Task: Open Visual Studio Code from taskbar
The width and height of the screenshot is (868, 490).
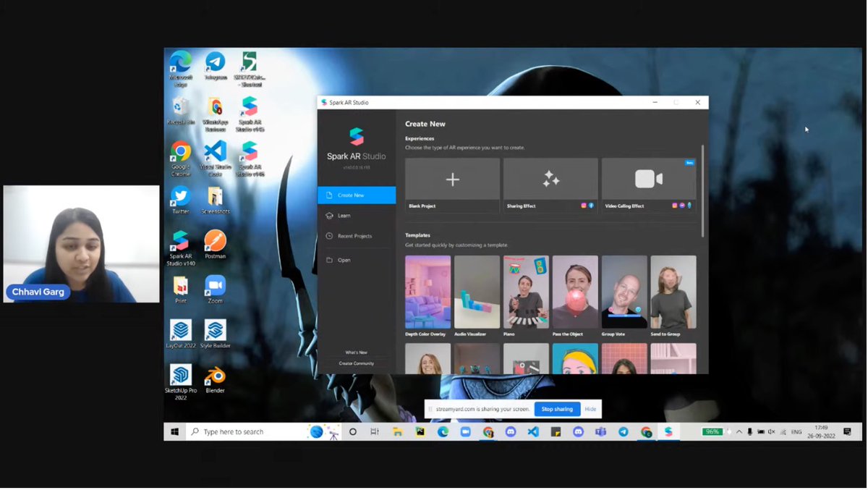Action: click(533, 431)
